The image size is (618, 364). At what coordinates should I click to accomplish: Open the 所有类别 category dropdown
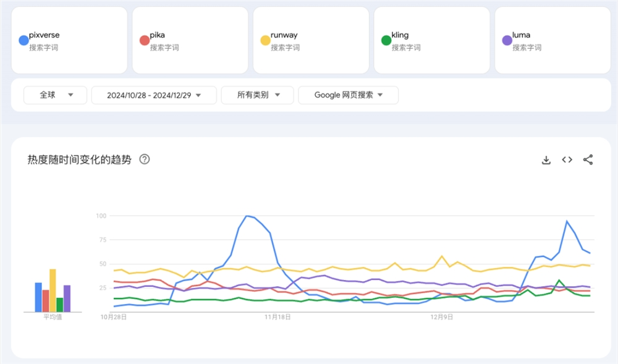pos(257,95)
